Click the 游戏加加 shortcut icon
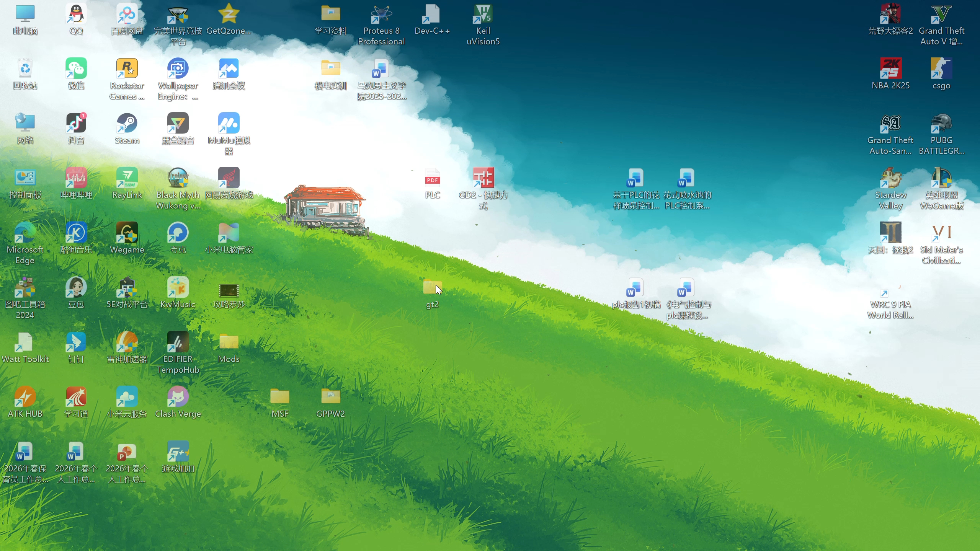The width and height of the screenshot is (980, 551). pos(178,452)
